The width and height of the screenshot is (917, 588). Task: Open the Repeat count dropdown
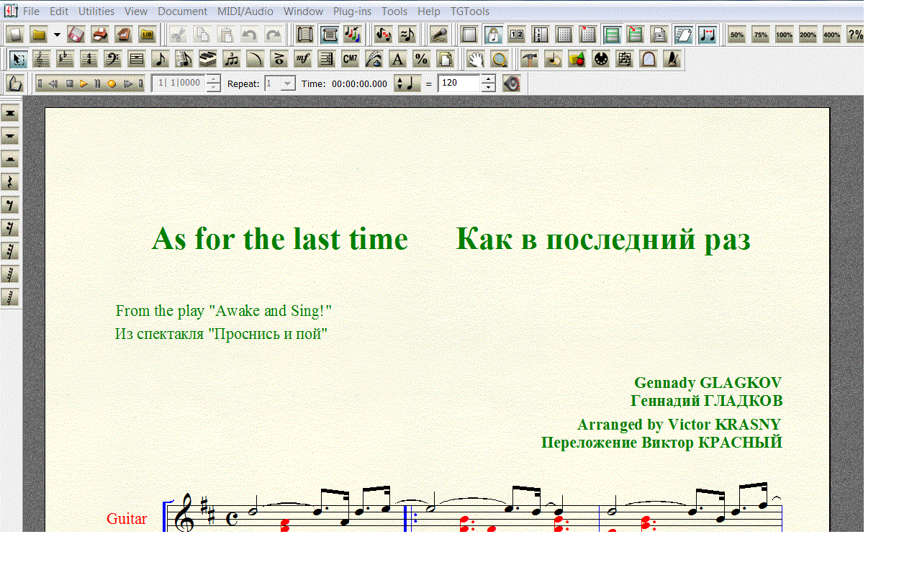(x=288, y=83)
